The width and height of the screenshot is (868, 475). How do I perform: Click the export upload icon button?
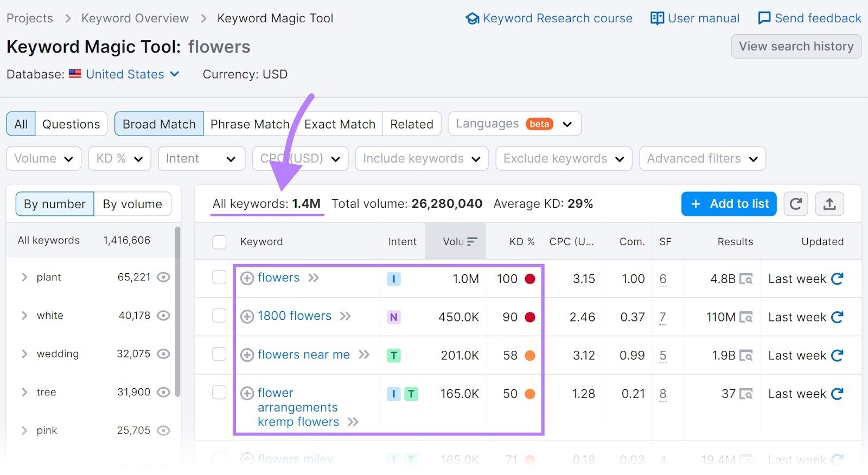829,204
